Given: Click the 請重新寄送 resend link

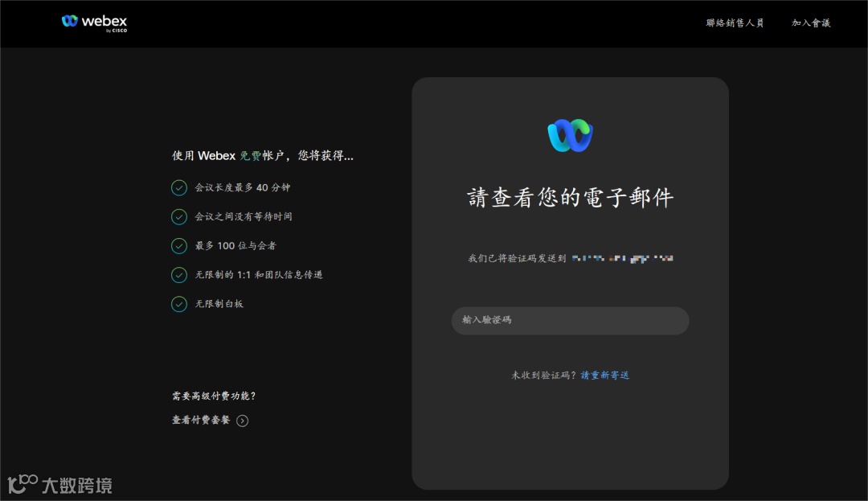Looking at the screenshot, I should click(x=604, y=376).
